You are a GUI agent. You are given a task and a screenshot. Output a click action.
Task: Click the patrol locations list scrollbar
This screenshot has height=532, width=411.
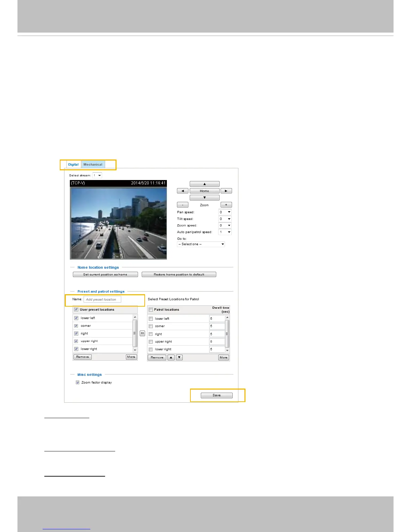pos(227,334)
